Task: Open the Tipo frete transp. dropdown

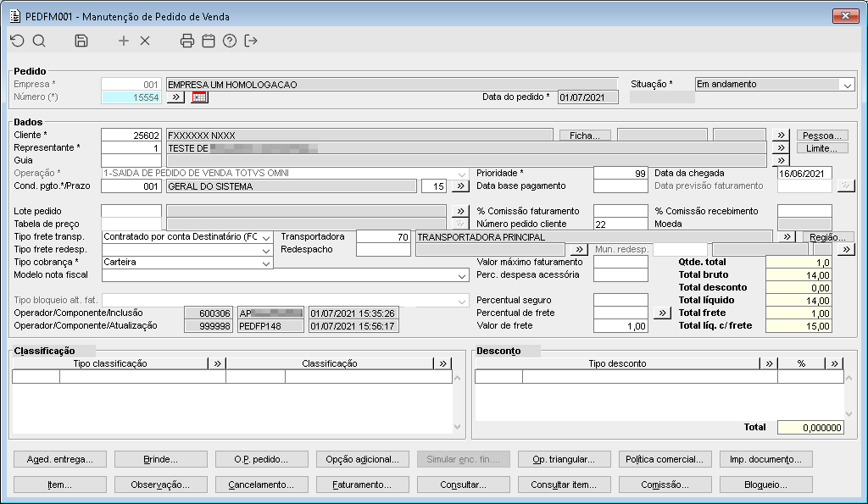Action: [266, 237]
